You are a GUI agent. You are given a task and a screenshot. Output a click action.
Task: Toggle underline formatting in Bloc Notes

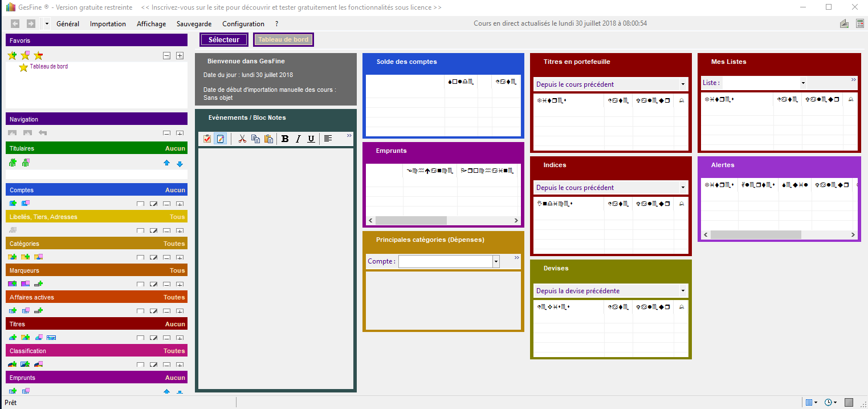[311, 139]
